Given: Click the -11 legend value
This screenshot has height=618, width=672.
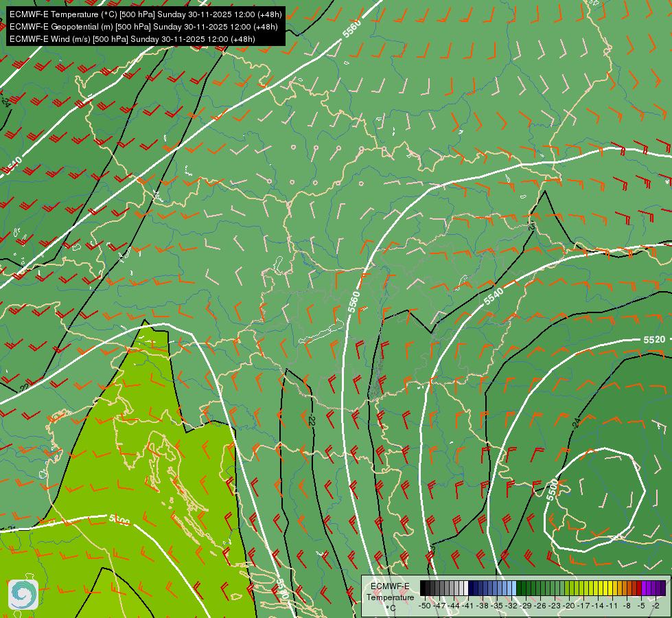Looking at the screenshot, I should point(612,606).
